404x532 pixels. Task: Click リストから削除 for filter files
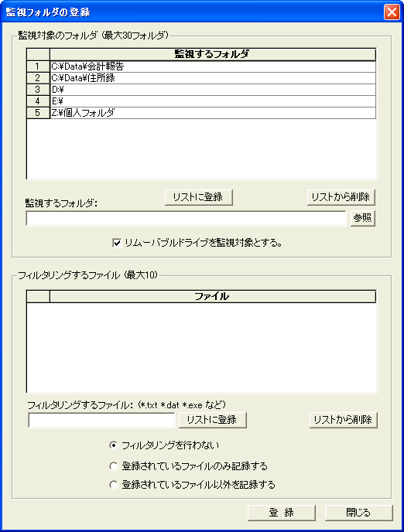tap(343, 420)
